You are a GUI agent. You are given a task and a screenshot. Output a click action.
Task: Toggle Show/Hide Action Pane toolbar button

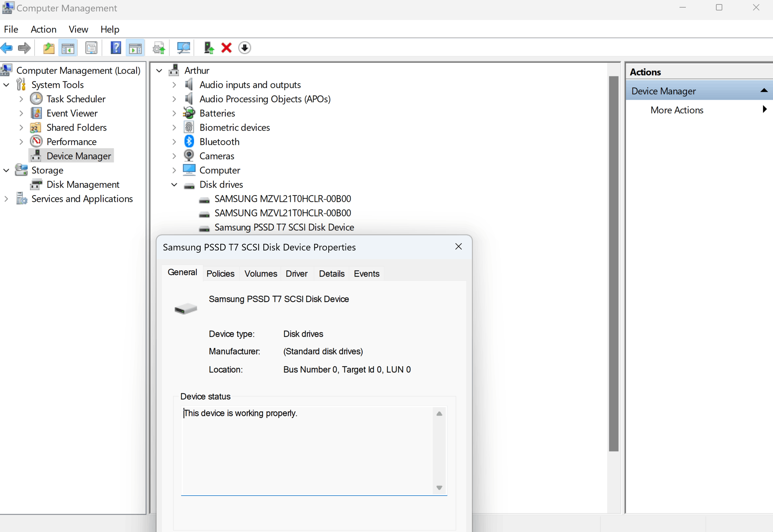click(x=135, y=48)
